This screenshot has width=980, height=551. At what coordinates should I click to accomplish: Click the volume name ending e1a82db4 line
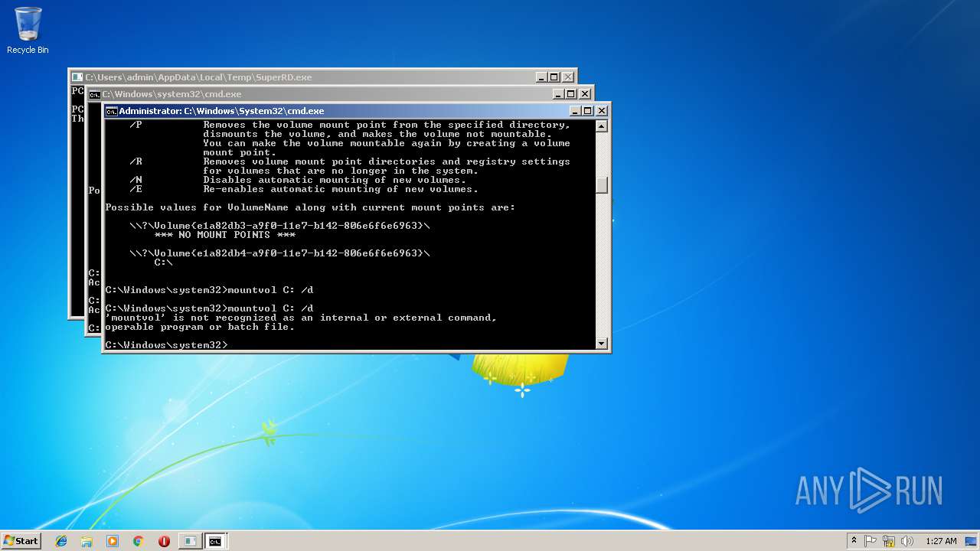pos(279,253)
